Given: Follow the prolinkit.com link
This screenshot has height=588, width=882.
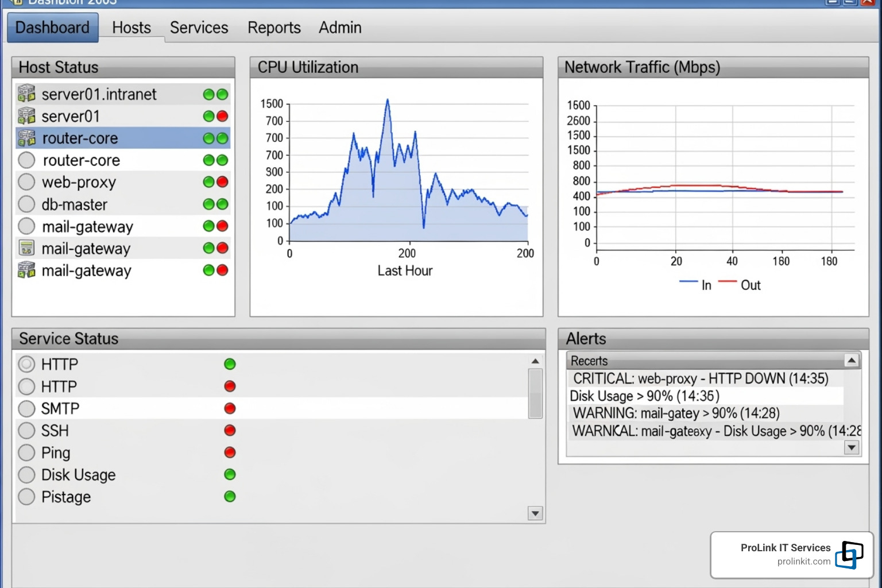Looking at the screenshot, I should pos(803,562).
